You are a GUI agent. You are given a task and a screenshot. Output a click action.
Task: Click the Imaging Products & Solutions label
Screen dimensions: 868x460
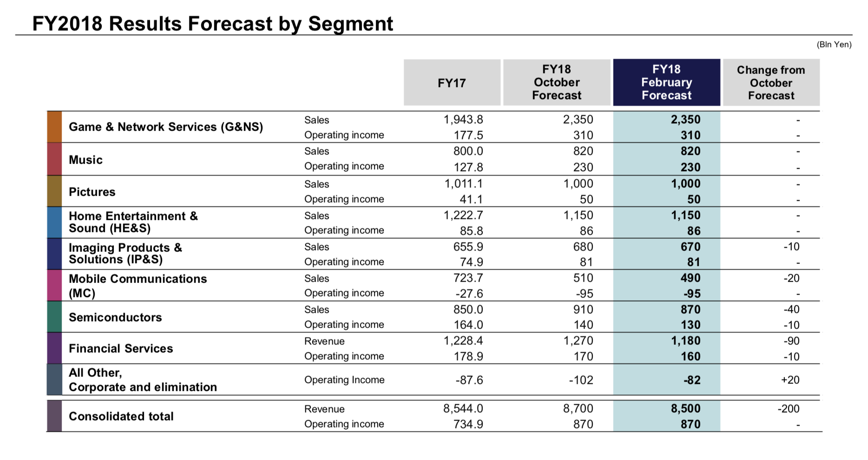tap(125, 254)
